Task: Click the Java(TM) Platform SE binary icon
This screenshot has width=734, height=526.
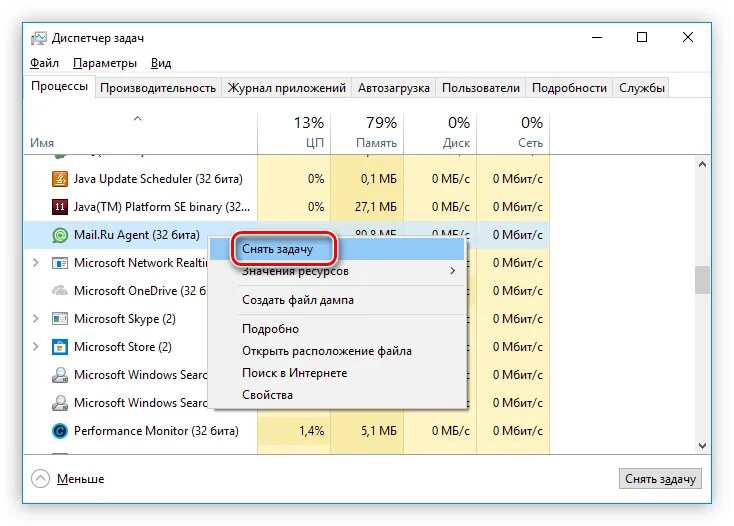Action: (59, 207)
